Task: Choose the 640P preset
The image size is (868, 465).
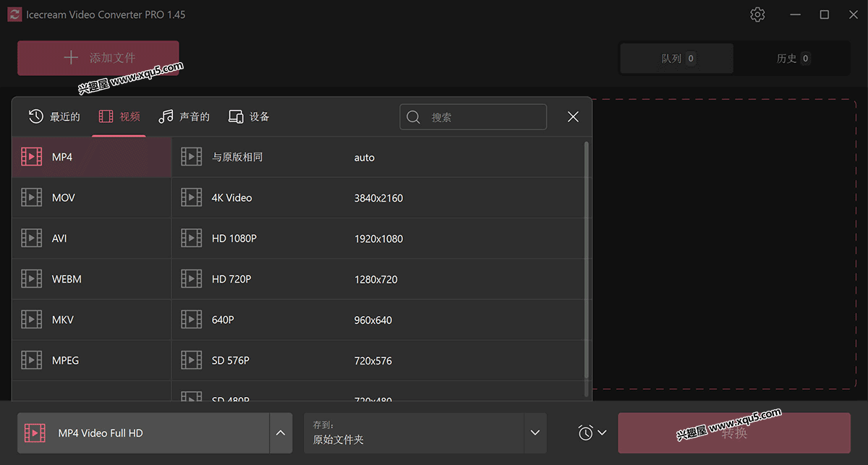Action: [377, 320]
